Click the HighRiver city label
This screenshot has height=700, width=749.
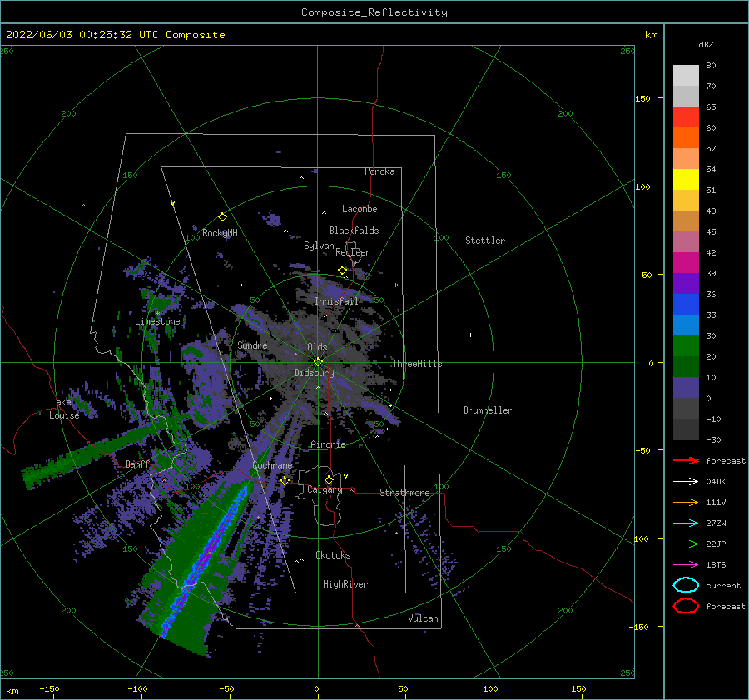pos(345,584)
